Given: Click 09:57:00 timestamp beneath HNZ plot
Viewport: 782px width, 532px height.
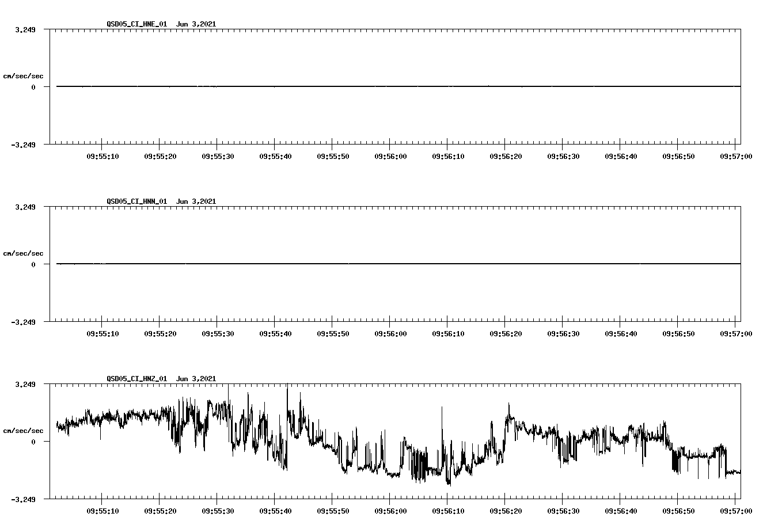Looking at the screenshot, I should coord(736,511).
